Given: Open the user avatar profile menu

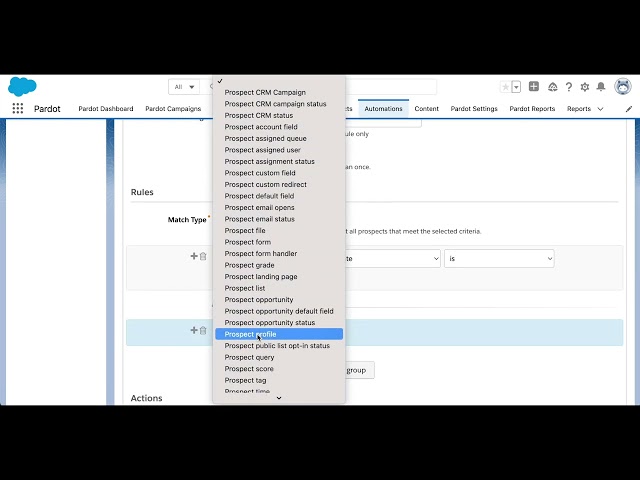Looking at the screenshot, I should click(x=623, y=87).
